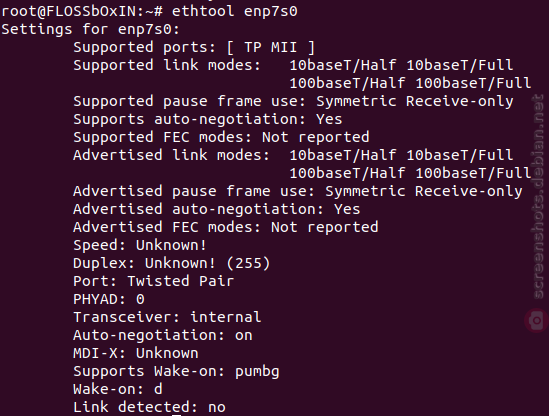Click the 'Settings for enp7s0:' line
The height and width of the screenshot is (416, 549).
tap(91, 29)
